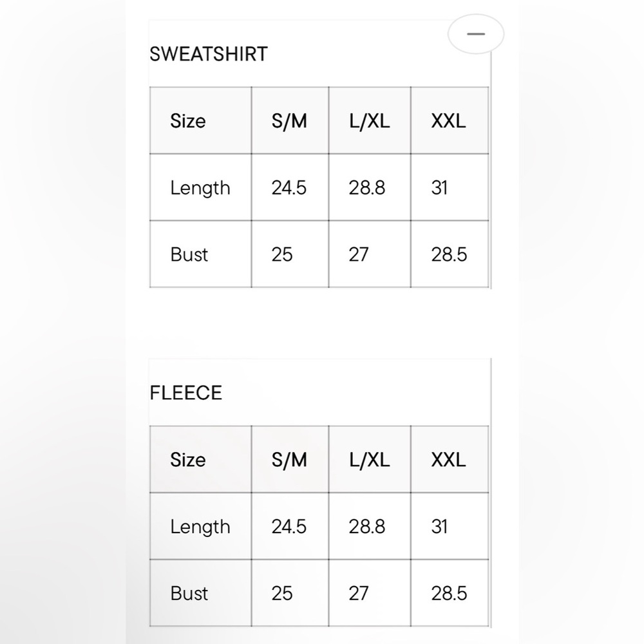
Task: Select Sweatshirt S/M length value 24.5
Action: 289,188
